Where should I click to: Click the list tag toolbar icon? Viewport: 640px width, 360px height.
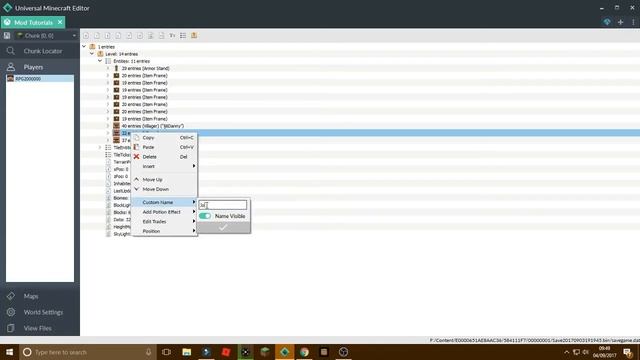tap(183, 36)
